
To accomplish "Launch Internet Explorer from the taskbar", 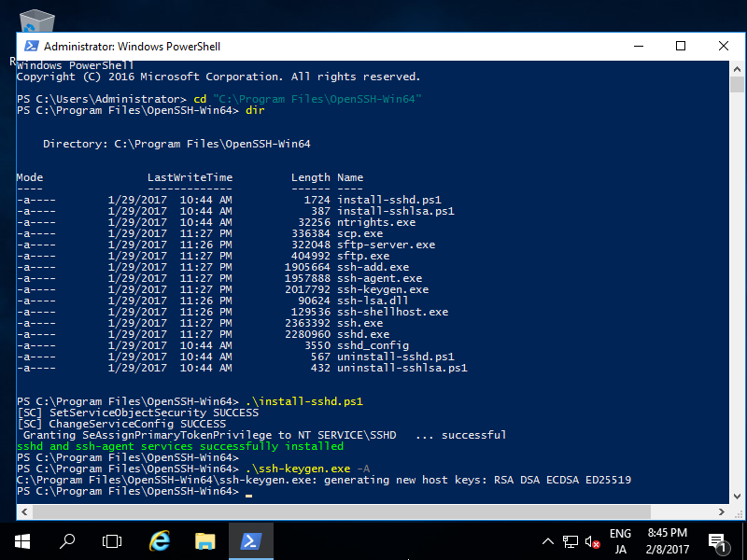I will pyautogui.click(x=159, y=541).
